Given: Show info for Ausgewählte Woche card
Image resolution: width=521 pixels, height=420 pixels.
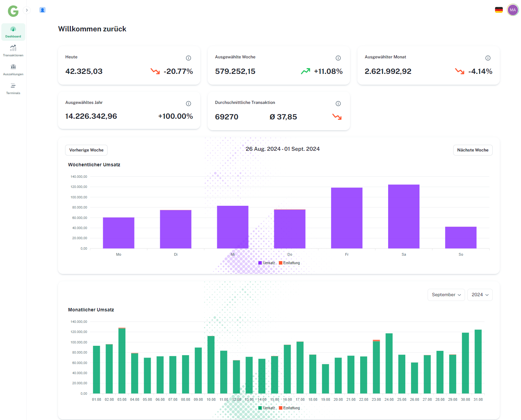Looking at the screenshot, I should [x=338, y=58].
